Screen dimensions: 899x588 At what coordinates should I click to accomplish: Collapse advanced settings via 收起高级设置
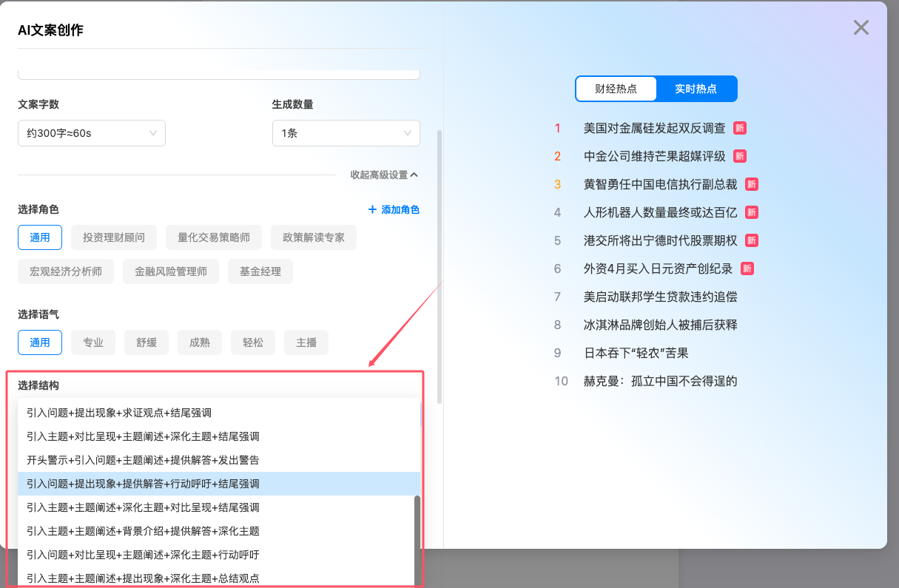[384, 175]
